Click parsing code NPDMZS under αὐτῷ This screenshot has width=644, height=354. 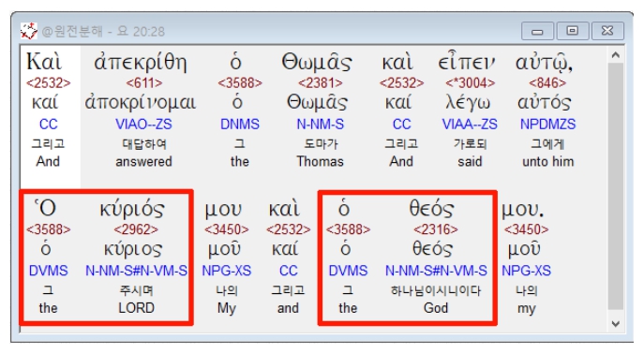pos(547,124)
